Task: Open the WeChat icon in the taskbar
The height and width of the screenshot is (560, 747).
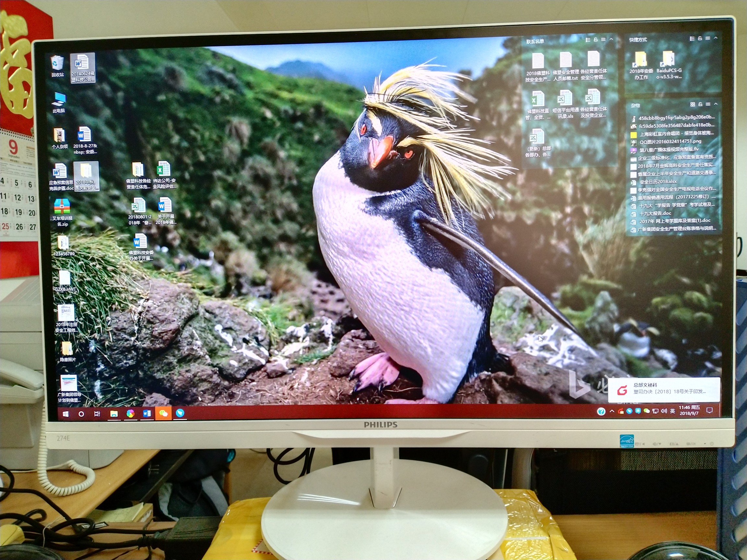Action: [x=163, y=413]
